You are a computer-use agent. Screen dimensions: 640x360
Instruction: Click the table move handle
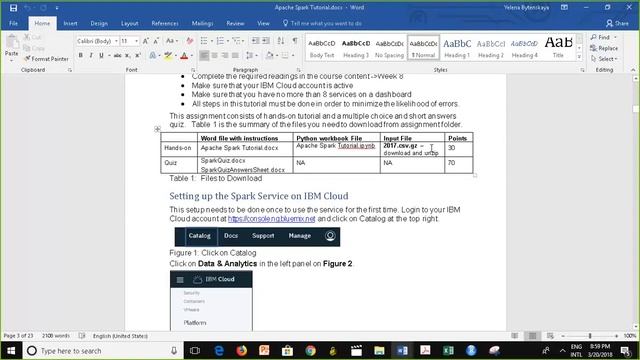click(157, 129)
